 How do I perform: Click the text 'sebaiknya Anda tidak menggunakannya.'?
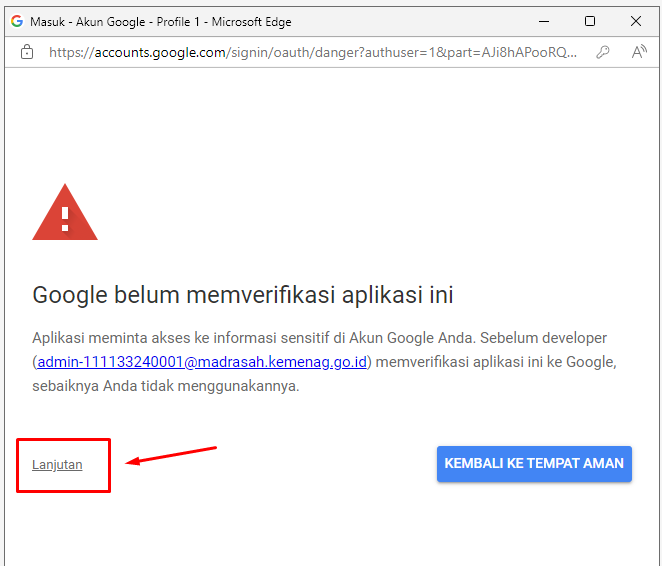tap(166, 386)
